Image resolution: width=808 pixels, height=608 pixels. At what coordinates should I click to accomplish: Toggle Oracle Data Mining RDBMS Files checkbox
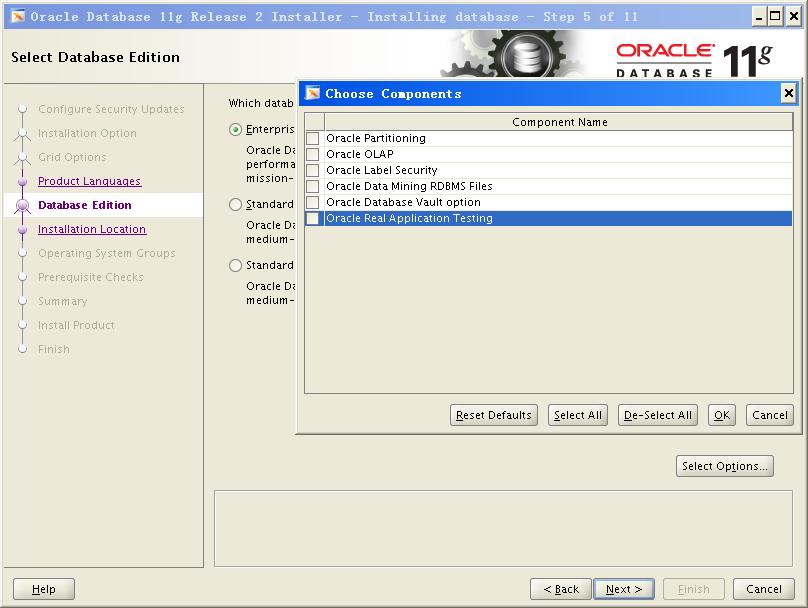click(313, 186)
